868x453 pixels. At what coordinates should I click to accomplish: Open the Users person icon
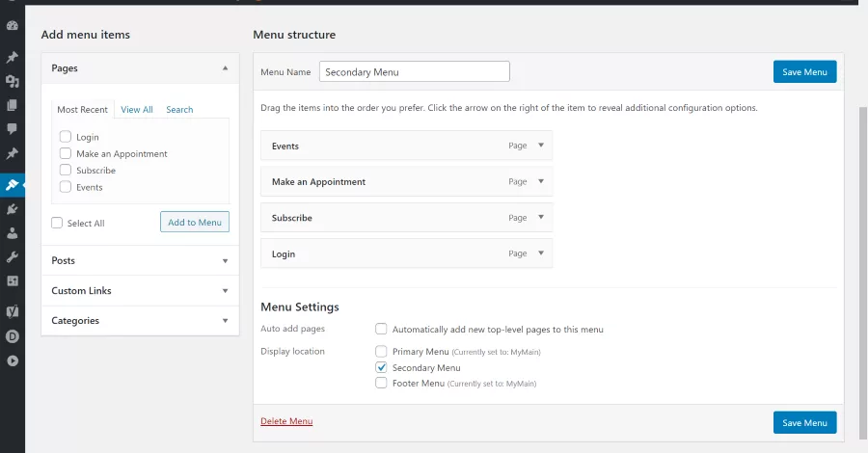click(x=13, y=233)
